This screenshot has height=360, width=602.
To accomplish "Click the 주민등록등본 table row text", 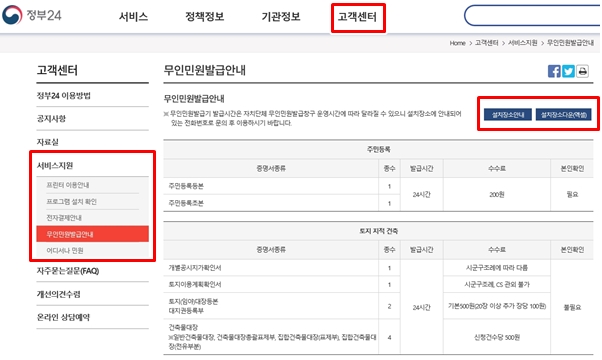I will 186,186.
